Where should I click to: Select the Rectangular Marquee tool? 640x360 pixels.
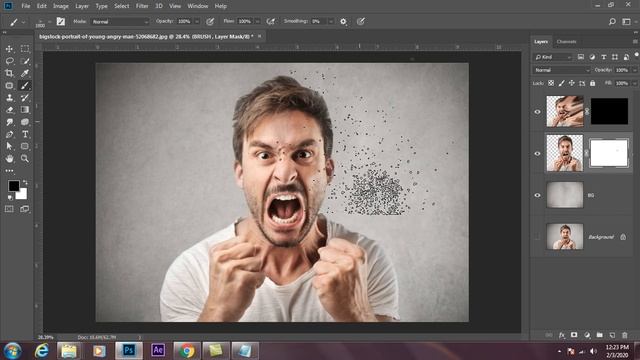25,49
